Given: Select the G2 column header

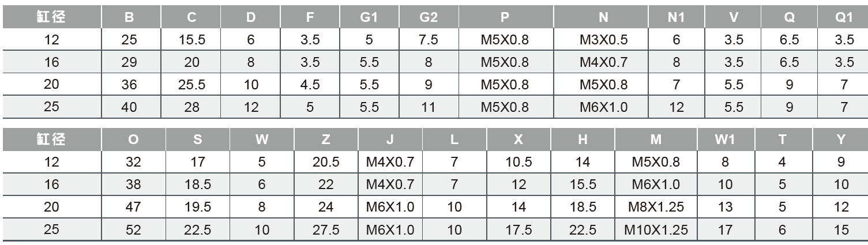Looking at the screenshot, I should click(428, 17).
